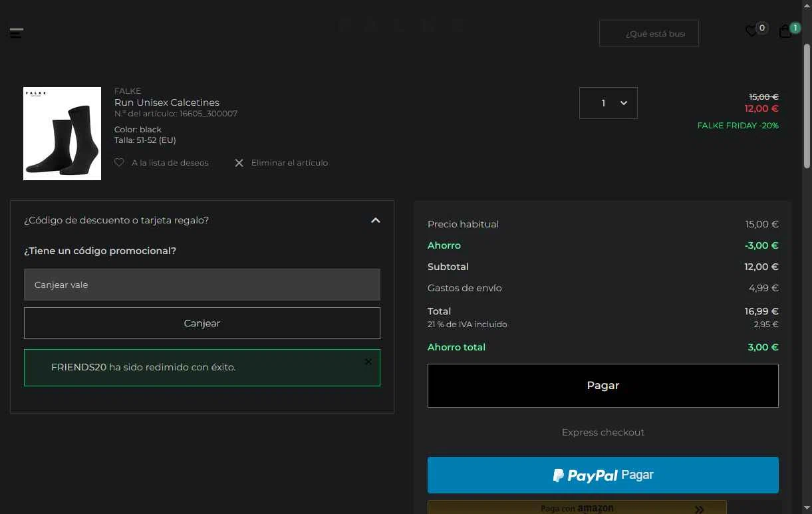812x514 pixels.
Task: Click the 'Ahorro total' label
Action: coord(457,347)
